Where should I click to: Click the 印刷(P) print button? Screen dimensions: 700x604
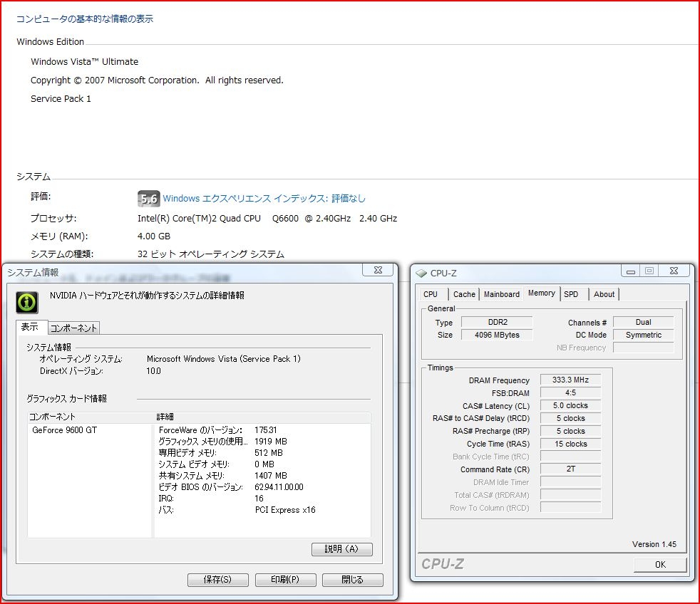284,580
